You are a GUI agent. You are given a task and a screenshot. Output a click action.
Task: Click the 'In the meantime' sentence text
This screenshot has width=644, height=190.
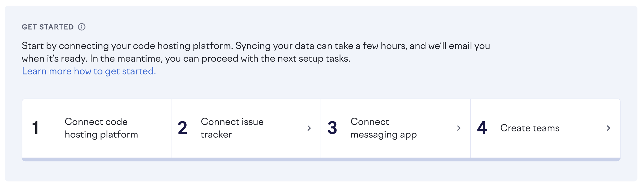click(x=220, y=59)
